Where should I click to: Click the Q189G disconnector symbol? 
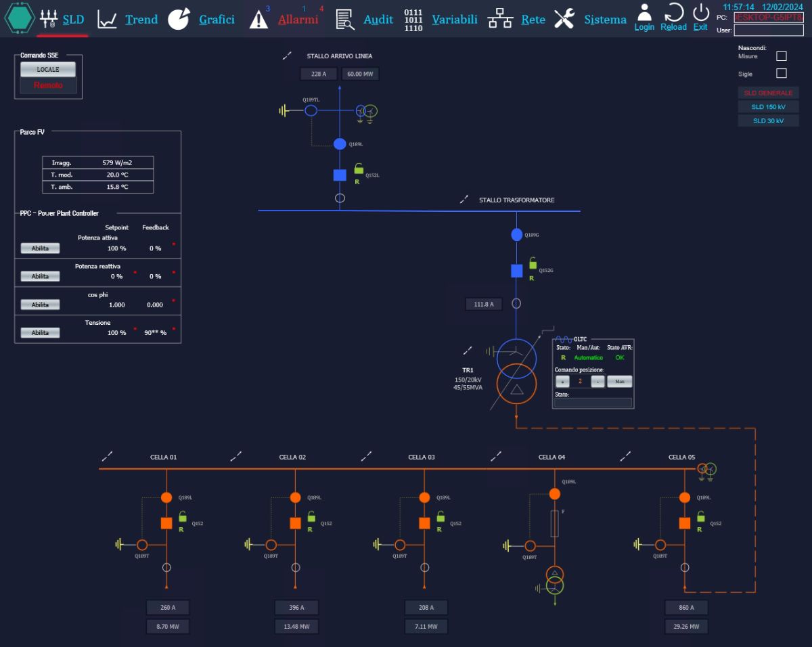click(x=516, y=235)
